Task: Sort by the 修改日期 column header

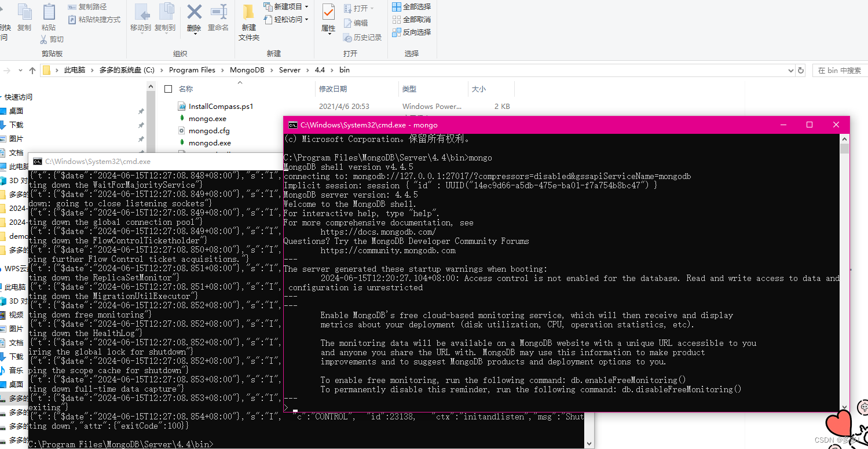Action: pos(333,89)
